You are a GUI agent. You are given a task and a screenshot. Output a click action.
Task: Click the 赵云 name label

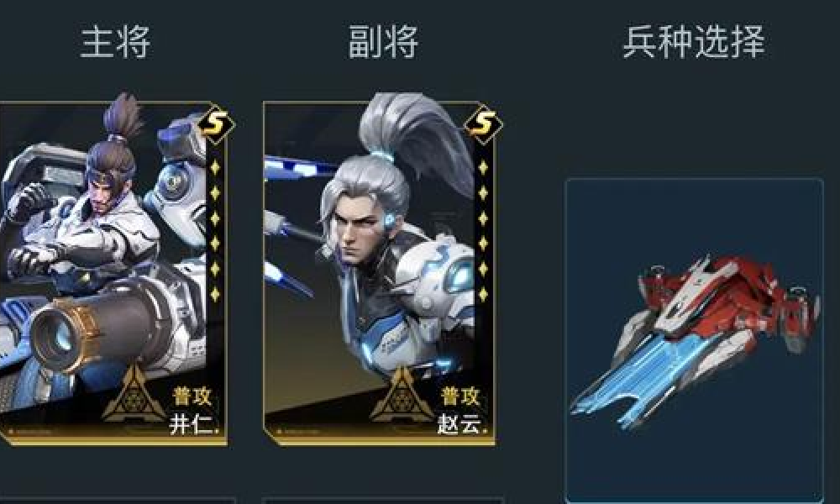click(462, 425)
